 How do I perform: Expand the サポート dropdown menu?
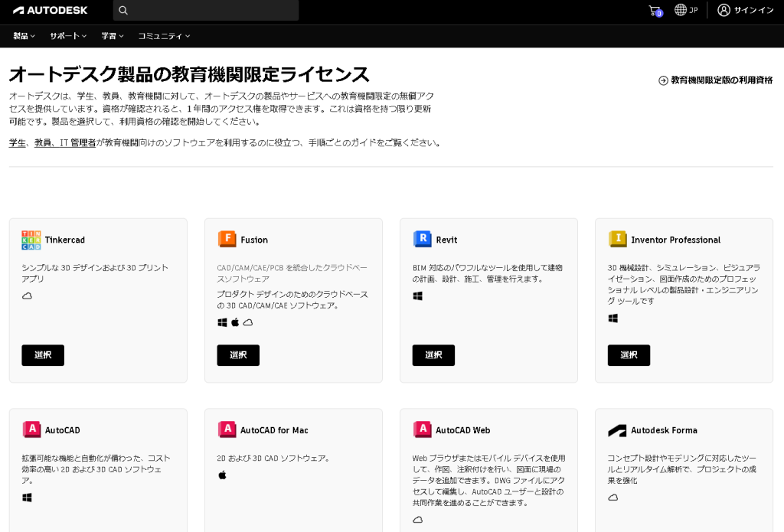[x=68, y=36]
